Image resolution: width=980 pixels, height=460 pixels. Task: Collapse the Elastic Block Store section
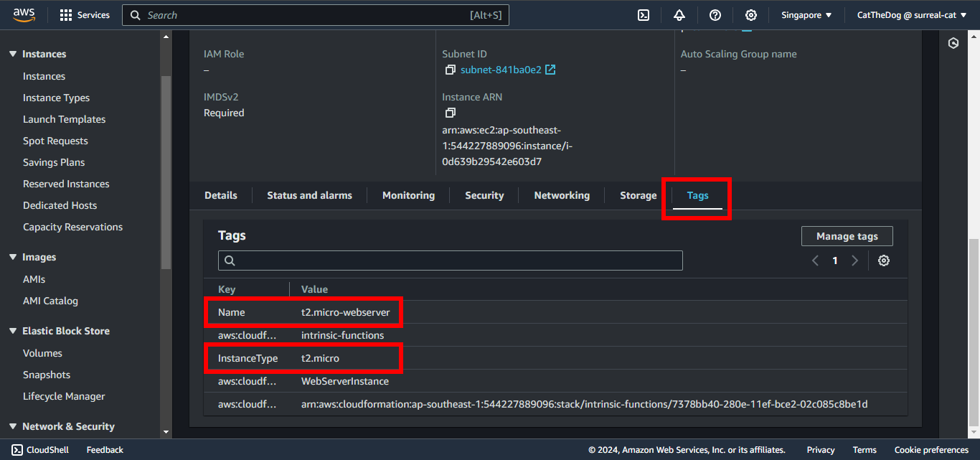[x=13, y=332]
